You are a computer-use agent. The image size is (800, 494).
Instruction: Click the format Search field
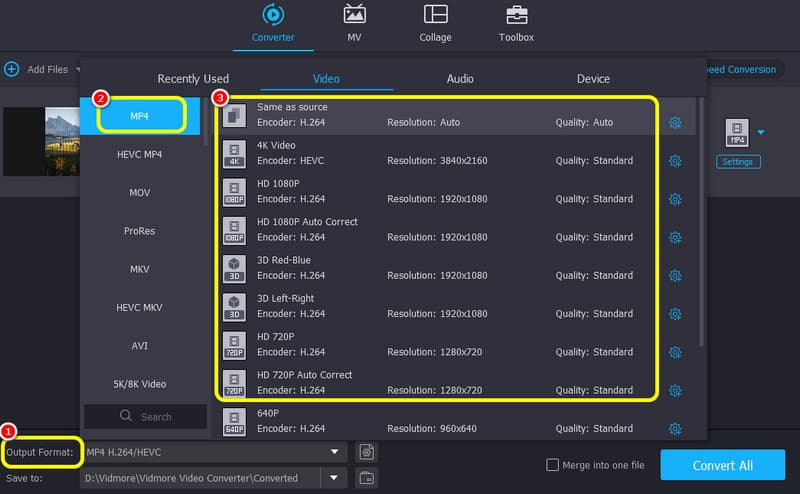[146, 416]
